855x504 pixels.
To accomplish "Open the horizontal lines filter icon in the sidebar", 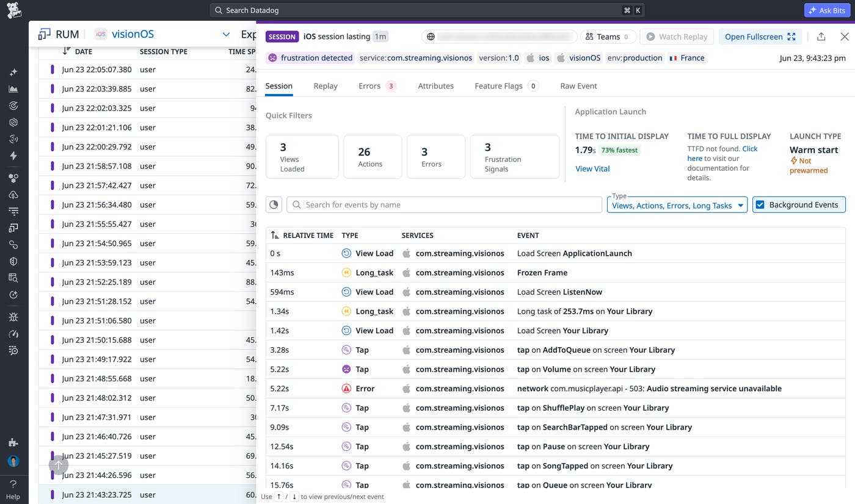I will pyautogui.click(x=13, y=211).
